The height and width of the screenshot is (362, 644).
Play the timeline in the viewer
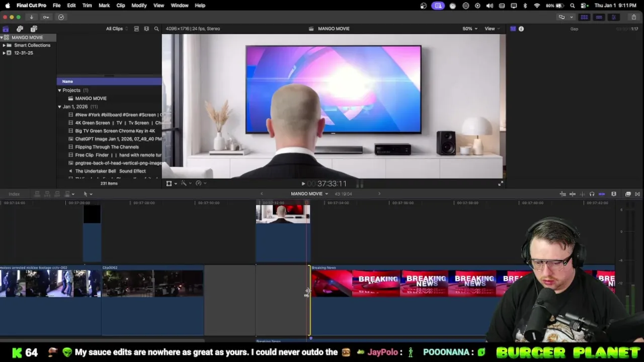point(303,184)
